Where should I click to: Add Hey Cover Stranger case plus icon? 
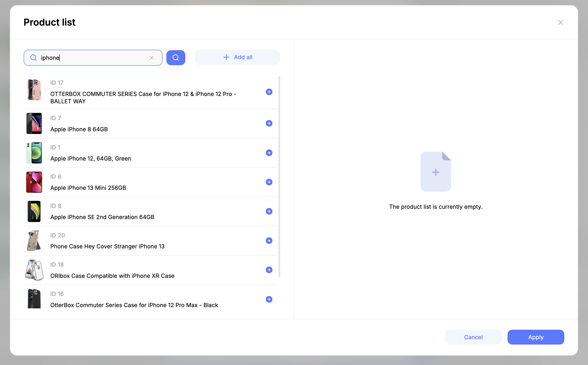click(269, 240)
